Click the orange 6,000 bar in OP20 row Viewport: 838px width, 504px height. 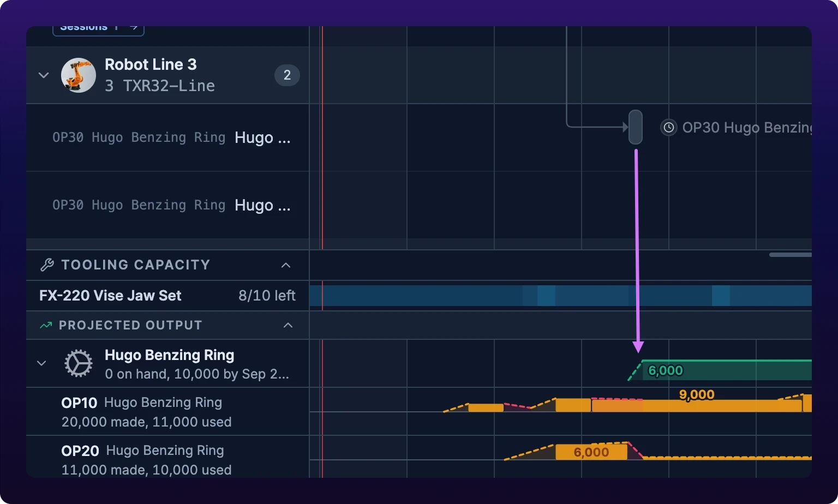pyautogui.click(x=591, y=452)
